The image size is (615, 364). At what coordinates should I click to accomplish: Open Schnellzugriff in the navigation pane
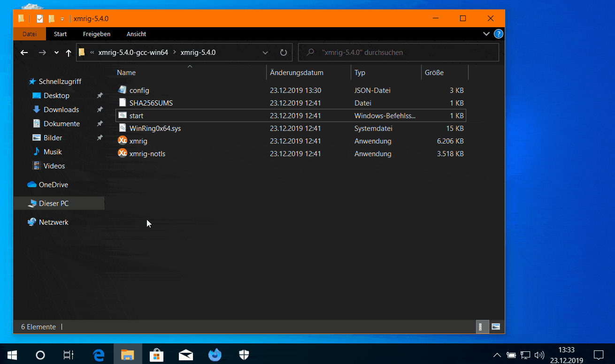[x=60, y=81]
